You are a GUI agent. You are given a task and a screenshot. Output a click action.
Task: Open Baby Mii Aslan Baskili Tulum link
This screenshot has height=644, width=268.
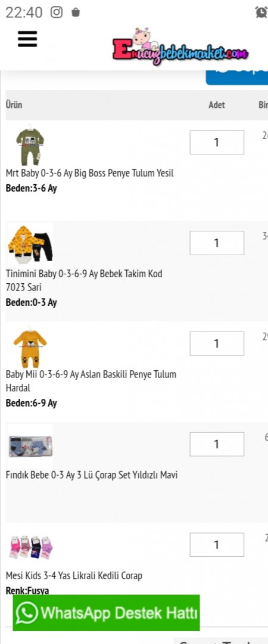tap(91, 380)
